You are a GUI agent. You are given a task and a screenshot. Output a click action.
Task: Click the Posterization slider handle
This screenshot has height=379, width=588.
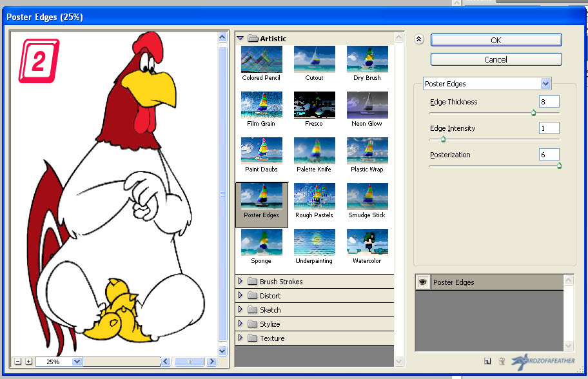tap(559, 165)
